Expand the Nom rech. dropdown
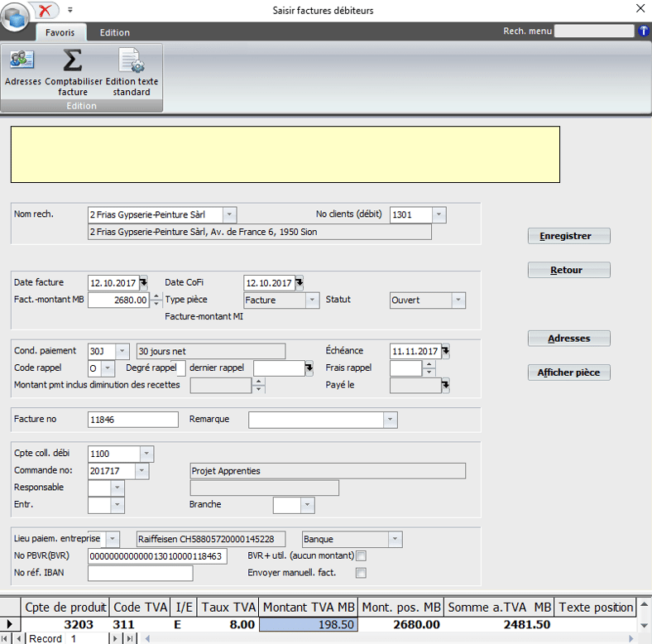652x644 pixels. 229,214
